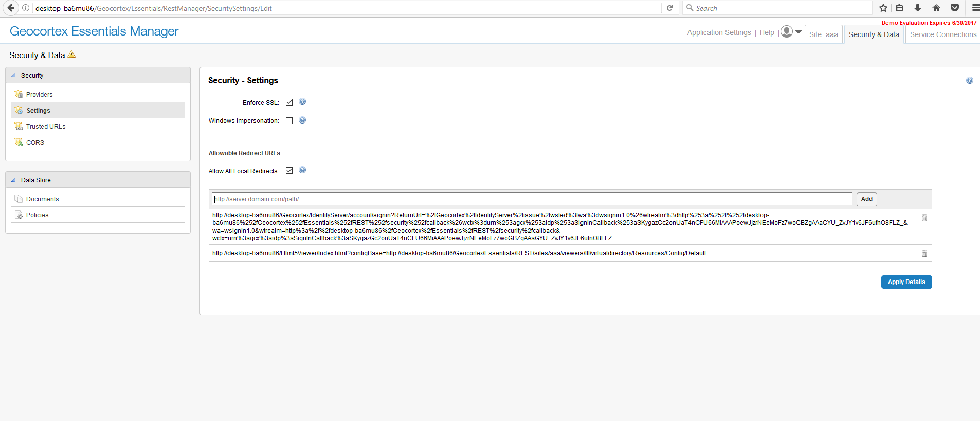Image resolution: width=980 pixels, height=421 pixels.
Task: Bookmark this page with the star icon
Action: coord(883,8)
